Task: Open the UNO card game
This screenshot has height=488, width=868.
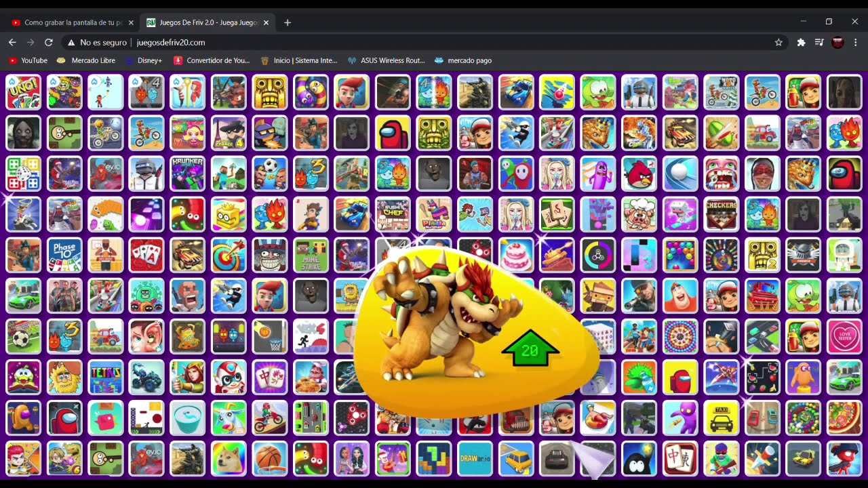Action: click(24, 92)
